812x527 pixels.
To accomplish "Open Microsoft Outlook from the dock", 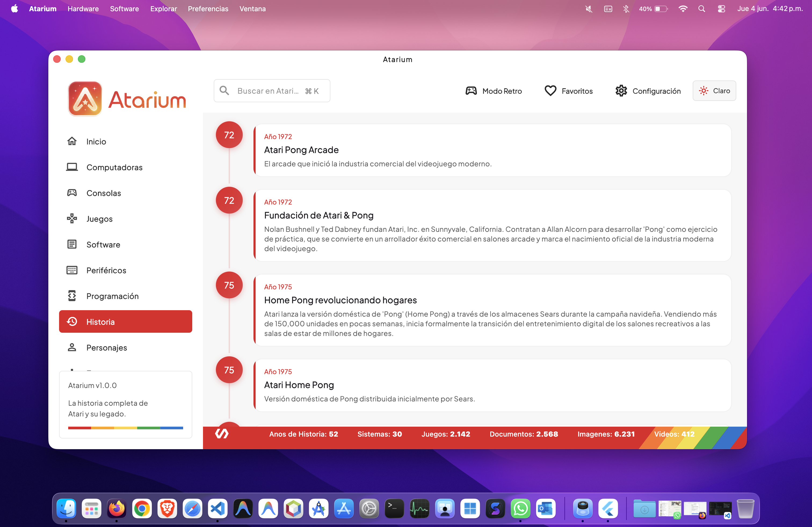I will (x=546, y=508).
